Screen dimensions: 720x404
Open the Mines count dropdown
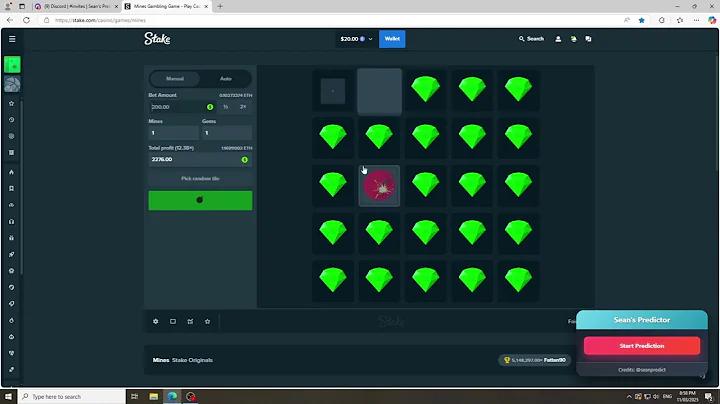(174, 133)
